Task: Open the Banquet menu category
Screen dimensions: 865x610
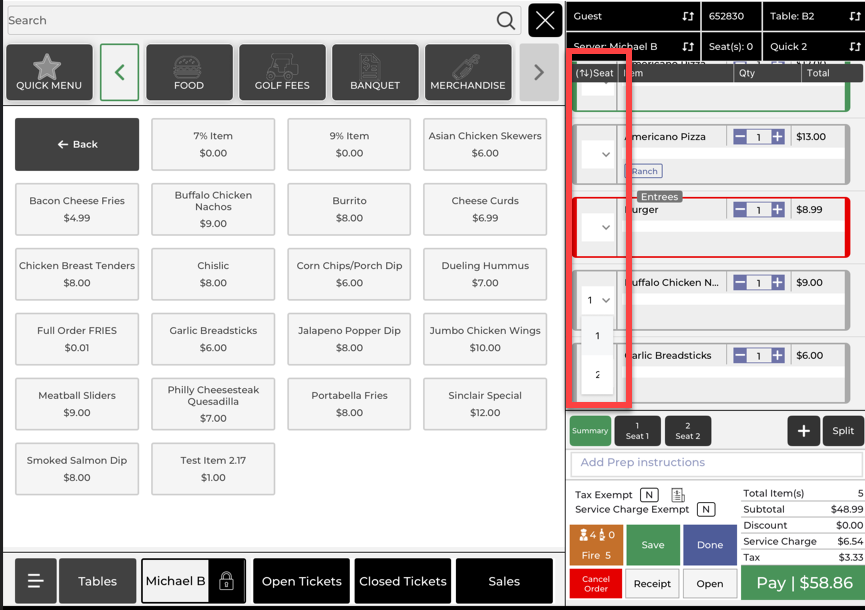Action: tap(375, 72)
